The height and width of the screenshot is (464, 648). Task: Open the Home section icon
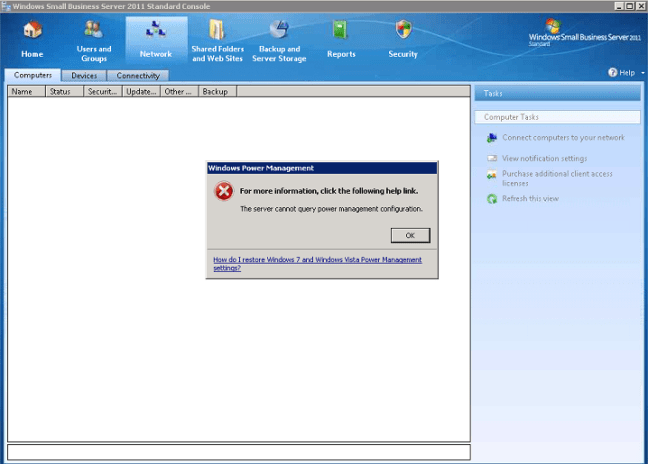(x=32, y=31)
